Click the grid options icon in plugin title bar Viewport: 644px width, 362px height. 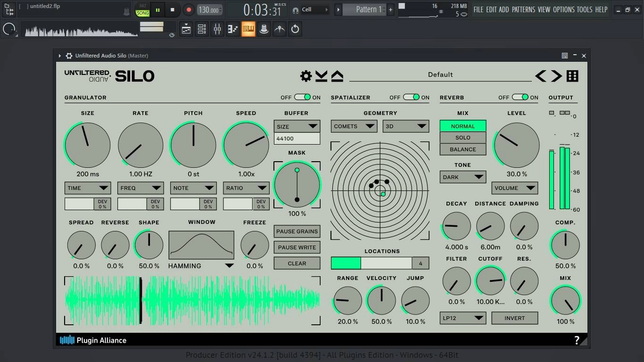point(564,56)
